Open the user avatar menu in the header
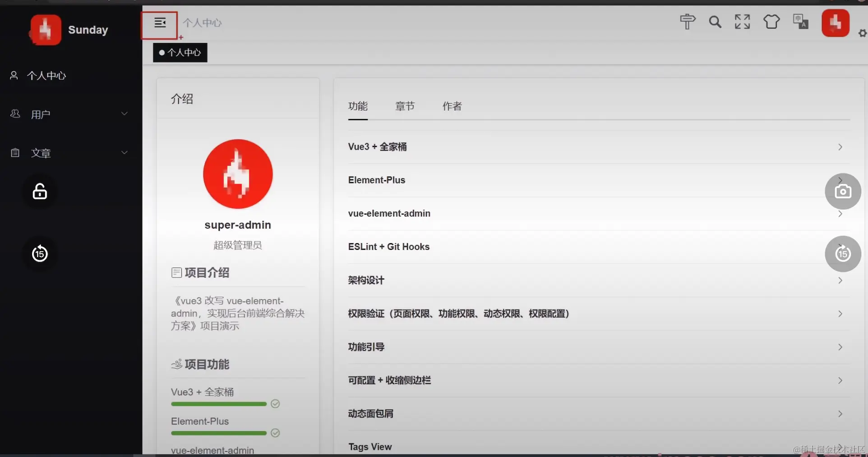This screenshot has width=868, height=457. pos(836,23)
